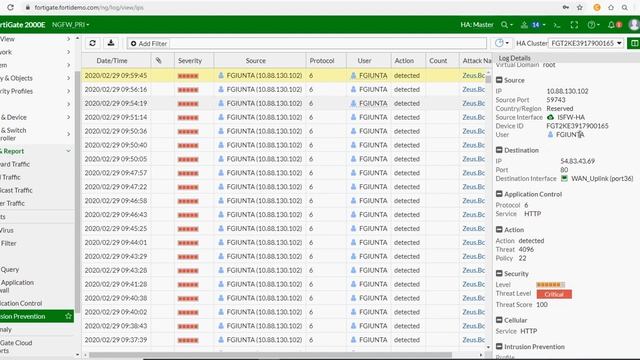
Task: Select Intrusion Prevention in the sidebar
Action: click(37, 316)
